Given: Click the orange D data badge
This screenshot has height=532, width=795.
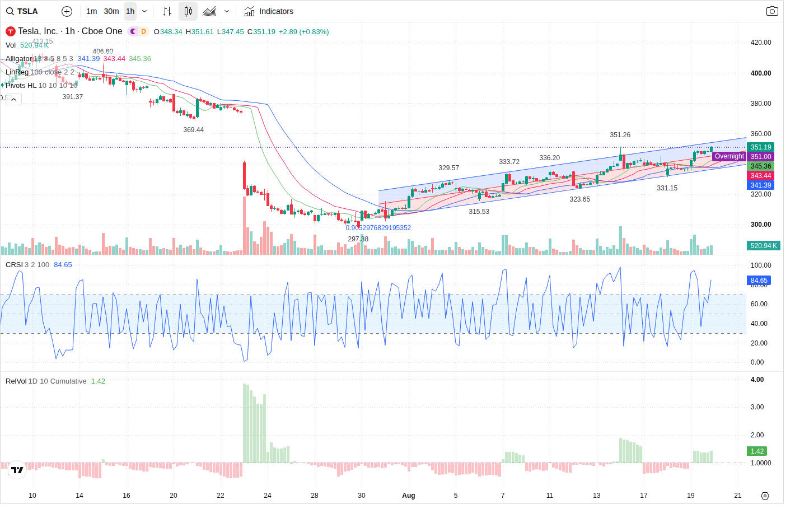Looking at the screenshot, I should click(143, 31).
